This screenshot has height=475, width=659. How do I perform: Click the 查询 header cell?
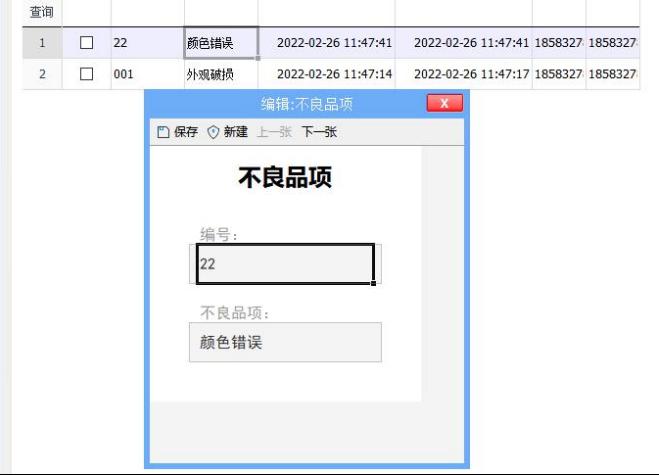coord(42,12)
